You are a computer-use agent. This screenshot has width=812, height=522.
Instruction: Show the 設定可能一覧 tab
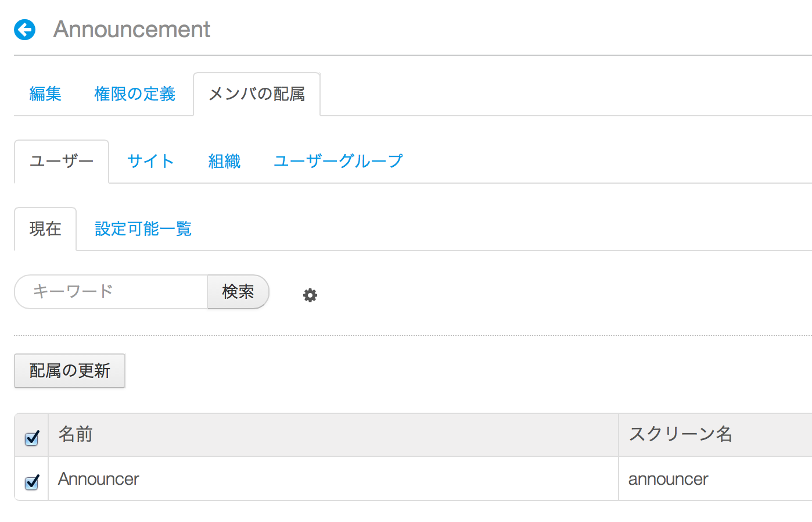(x=143, y=229)
